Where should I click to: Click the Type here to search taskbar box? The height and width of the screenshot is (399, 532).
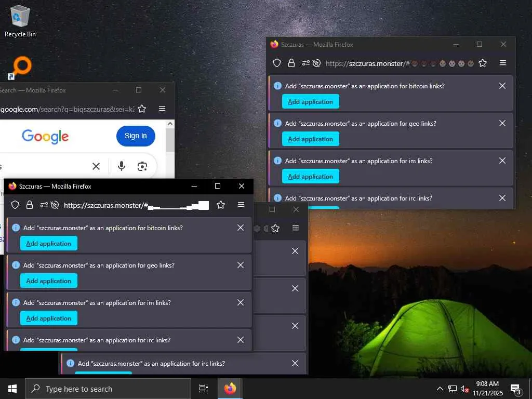(x=108, y=389)
